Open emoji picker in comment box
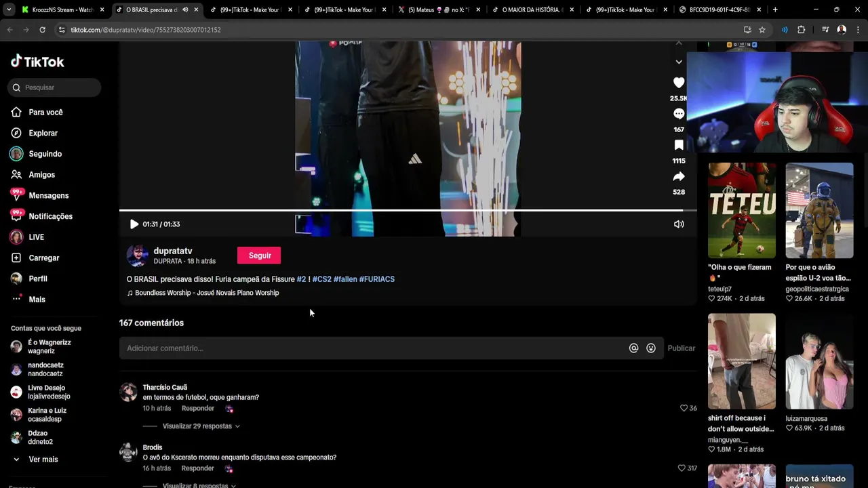 pos(651,348)
